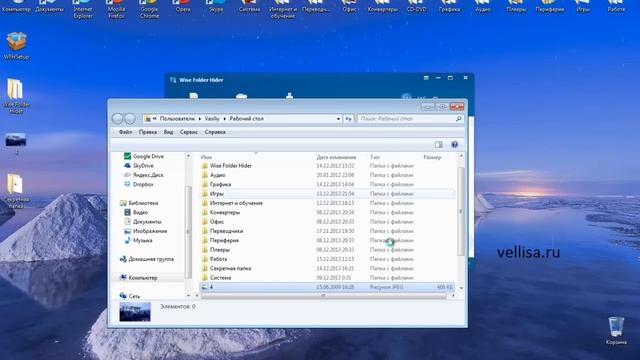Click the Vasiliy breadcrumb in the address bar

[212, 119]
